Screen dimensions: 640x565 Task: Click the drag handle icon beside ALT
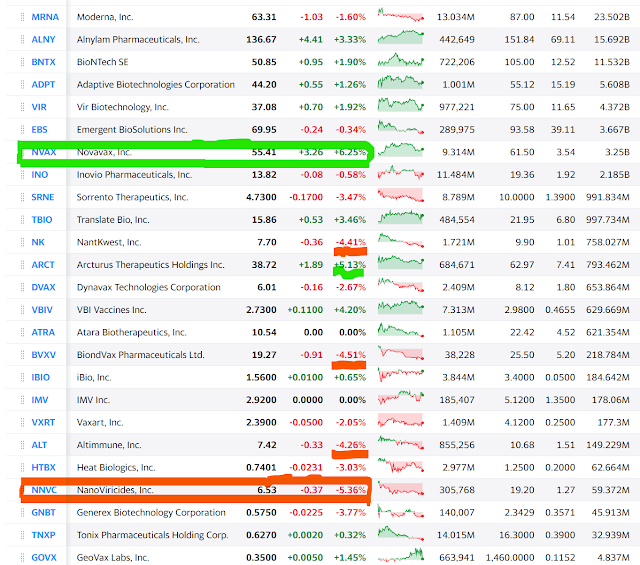(x=22, y=445)
